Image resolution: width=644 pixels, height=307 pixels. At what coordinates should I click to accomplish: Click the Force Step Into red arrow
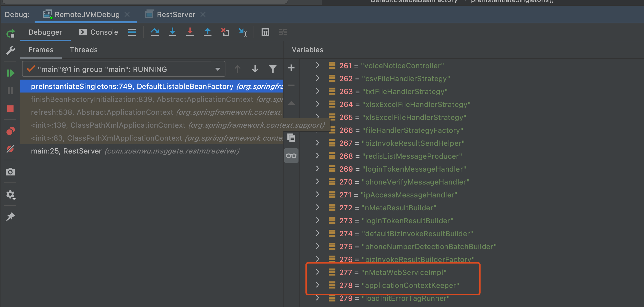pos(190,32)
